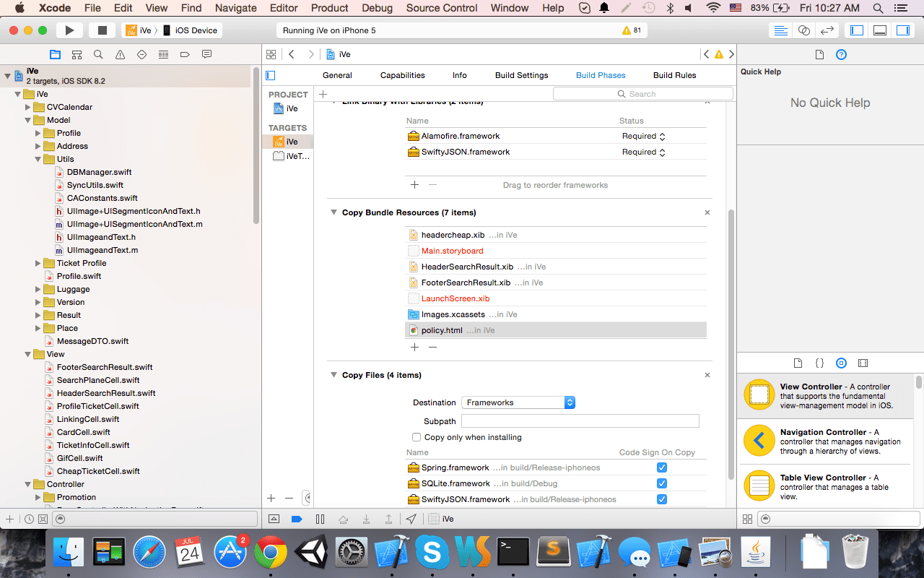Simulate location in debug bar

click(x=411, y=519)
